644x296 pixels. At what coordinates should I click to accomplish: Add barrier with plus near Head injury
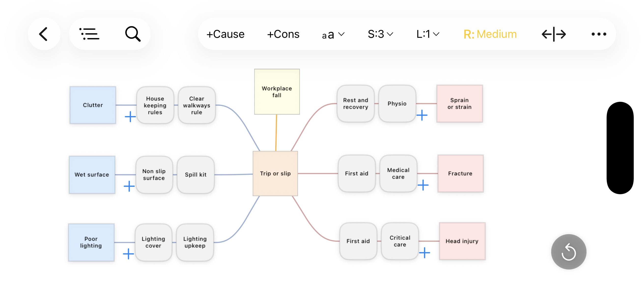click(x=424, y=253)
